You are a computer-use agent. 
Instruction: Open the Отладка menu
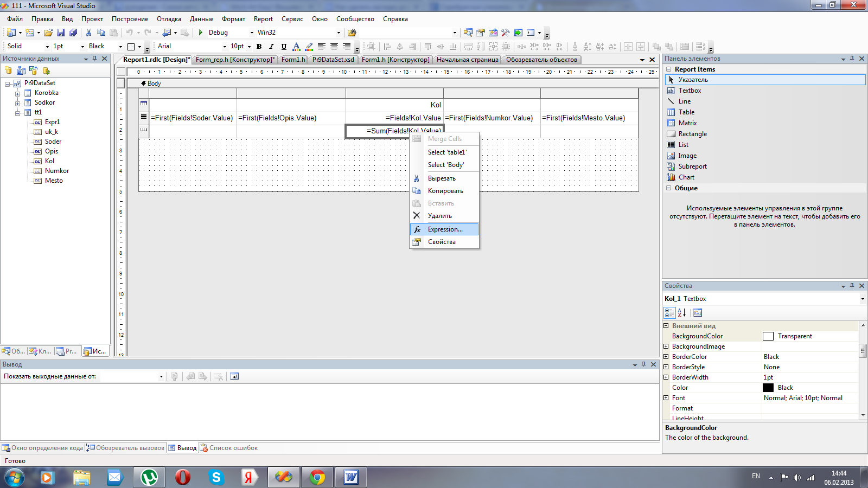coord(169,19)
